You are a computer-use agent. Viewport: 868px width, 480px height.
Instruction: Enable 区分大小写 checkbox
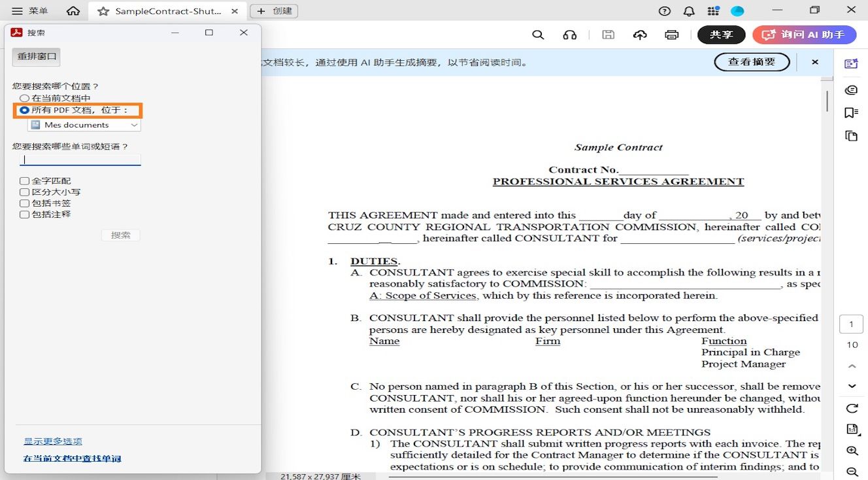(x=25, y=192)
